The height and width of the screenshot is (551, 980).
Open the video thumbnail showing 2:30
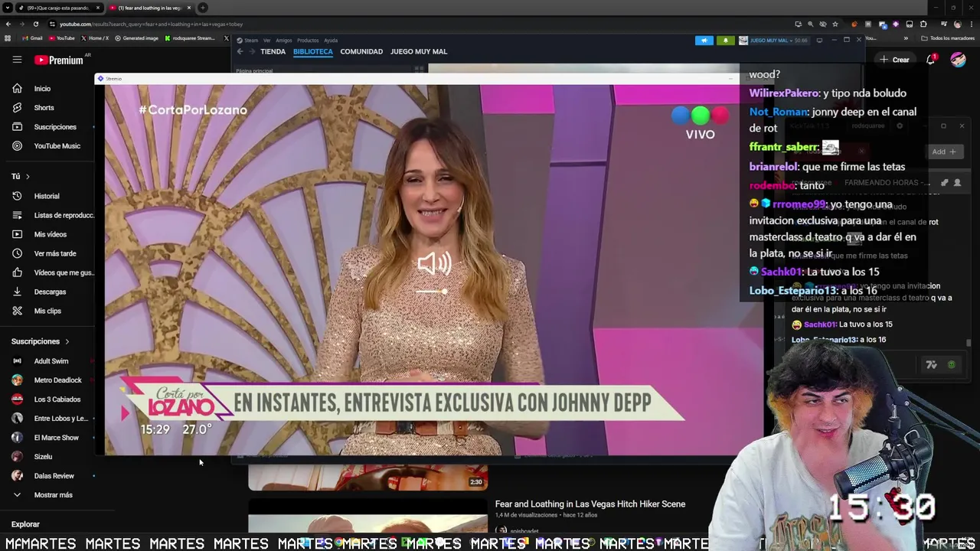(x=368, y=476)
